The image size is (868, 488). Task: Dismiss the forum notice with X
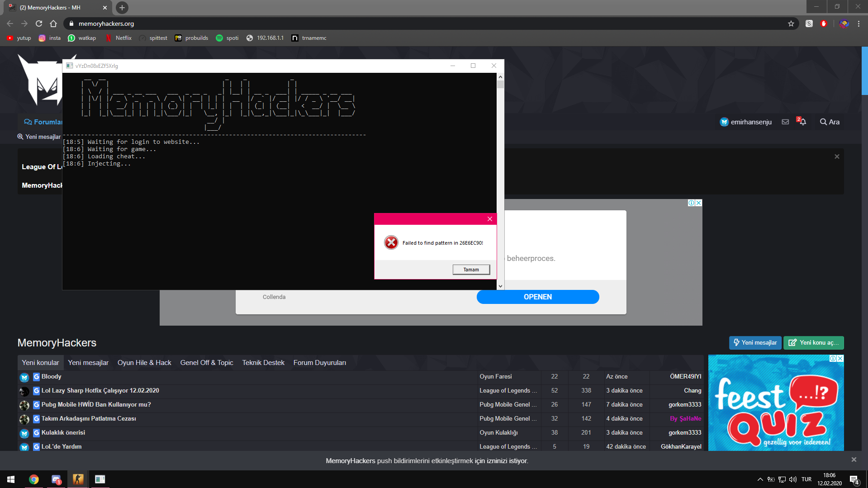tap(837, 156)
